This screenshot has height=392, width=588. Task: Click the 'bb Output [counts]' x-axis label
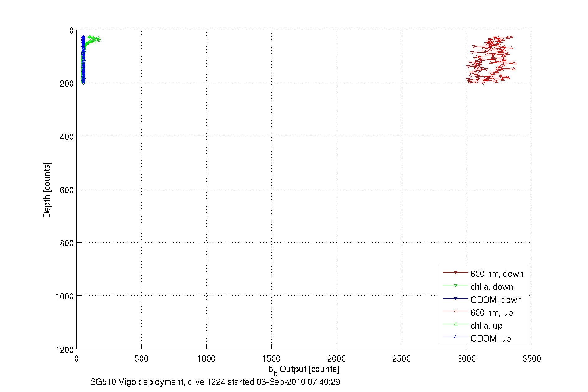(x=304, y=370)
